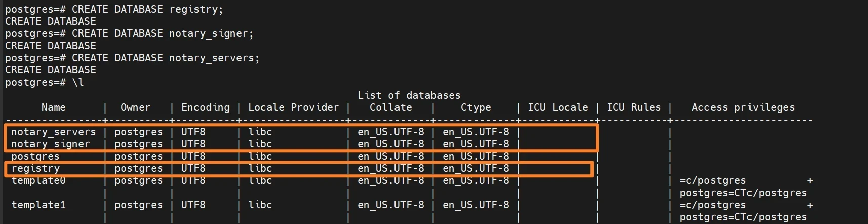868x224 pixels.
Task: Click the '=c/postgres' privilege in template0 row
Action: tap(713, 181)
